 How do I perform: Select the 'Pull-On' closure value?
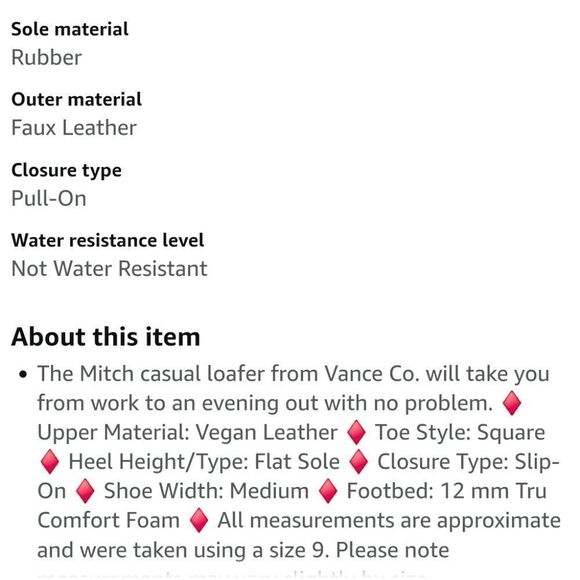point(49,198)
